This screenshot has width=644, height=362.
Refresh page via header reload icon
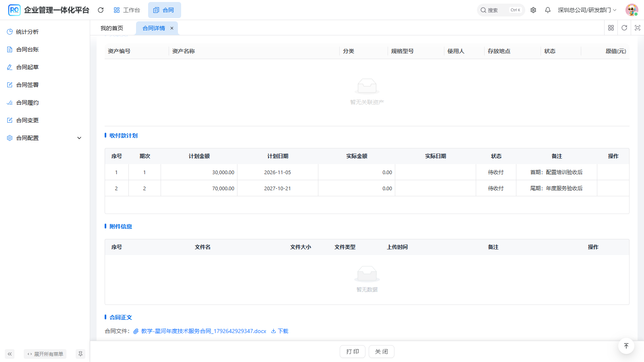101,10
